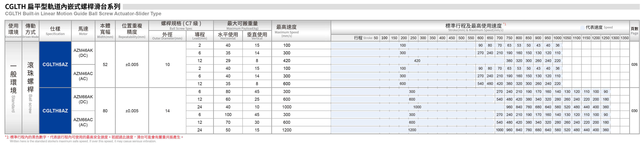Click the "導程 Lead(mm)" sub-header
Viewport: 644px width, 148px height.
click(x=200, y=36)
